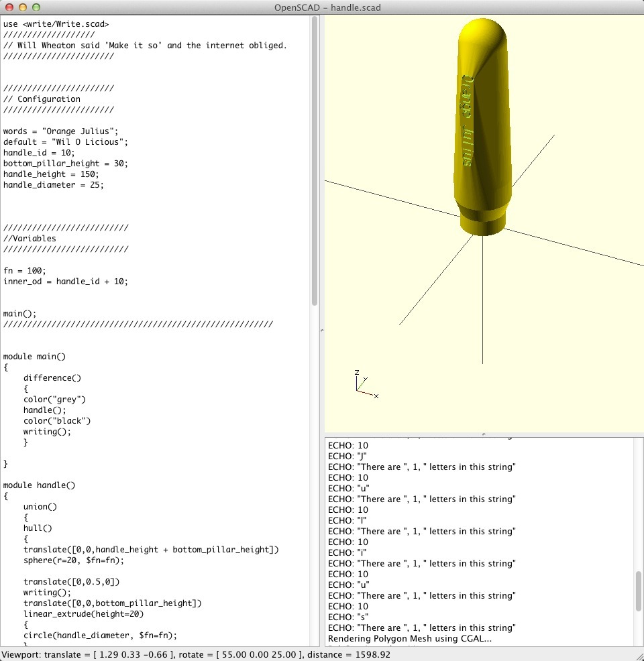The width and height of the screenshot is (644, 661).
Task: Click the XYZ axis orientation indicator
Action: point(364,385)
